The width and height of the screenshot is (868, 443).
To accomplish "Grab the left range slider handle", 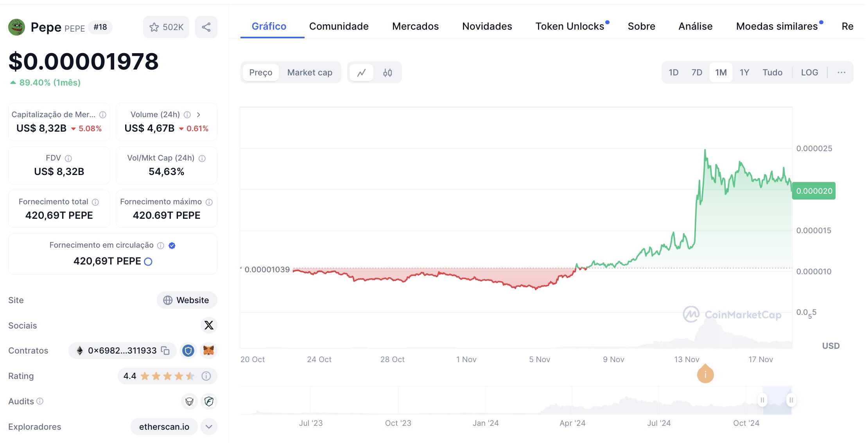I will click(x=762, y=400).
